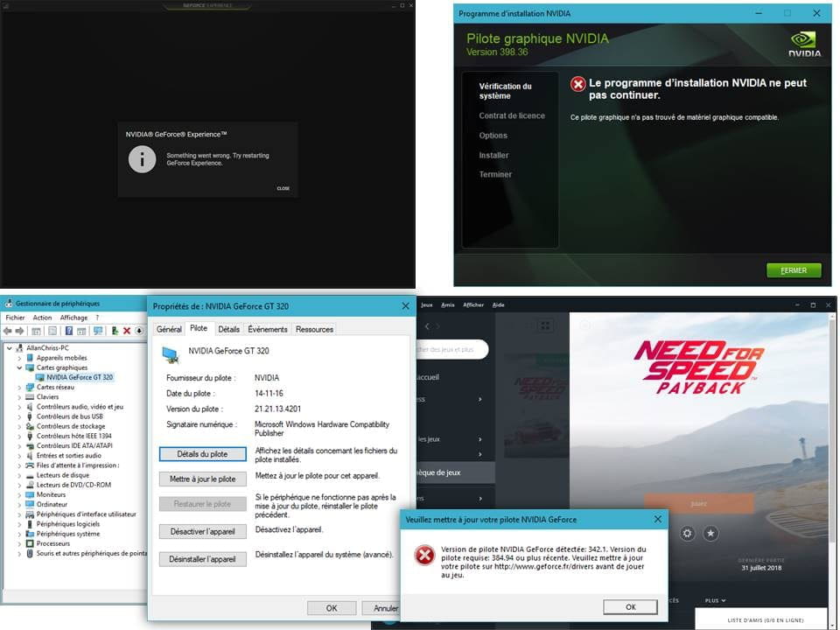
Task: Click the star favorite icon under Need for Speed
Action: pyautogui.click(x=710, y=534)
